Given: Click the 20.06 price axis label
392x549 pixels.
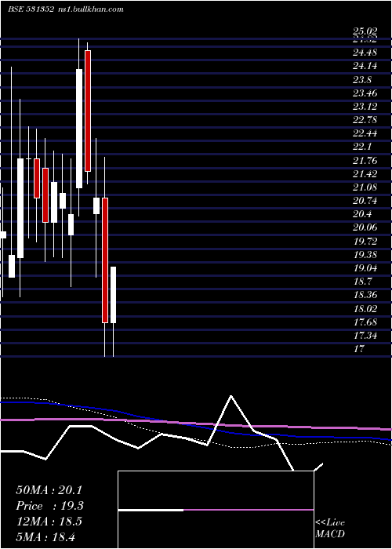Looking at the screenshot, I should 365,227.
